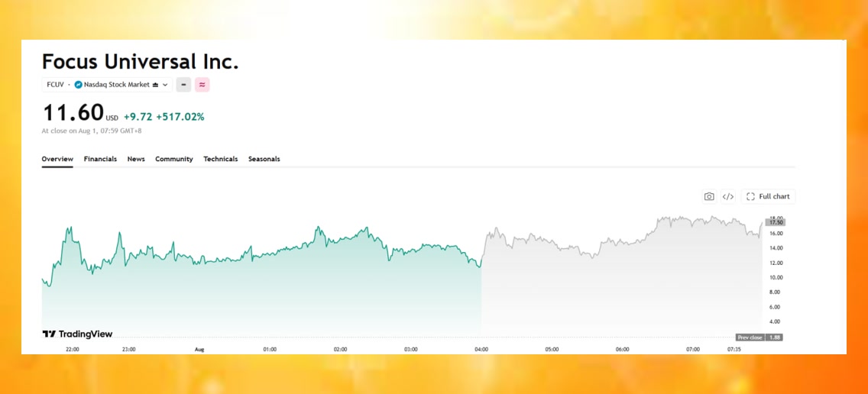Switch to the Financials tab
This screenshot has height=394, width=868.
[x=100, y=159]
